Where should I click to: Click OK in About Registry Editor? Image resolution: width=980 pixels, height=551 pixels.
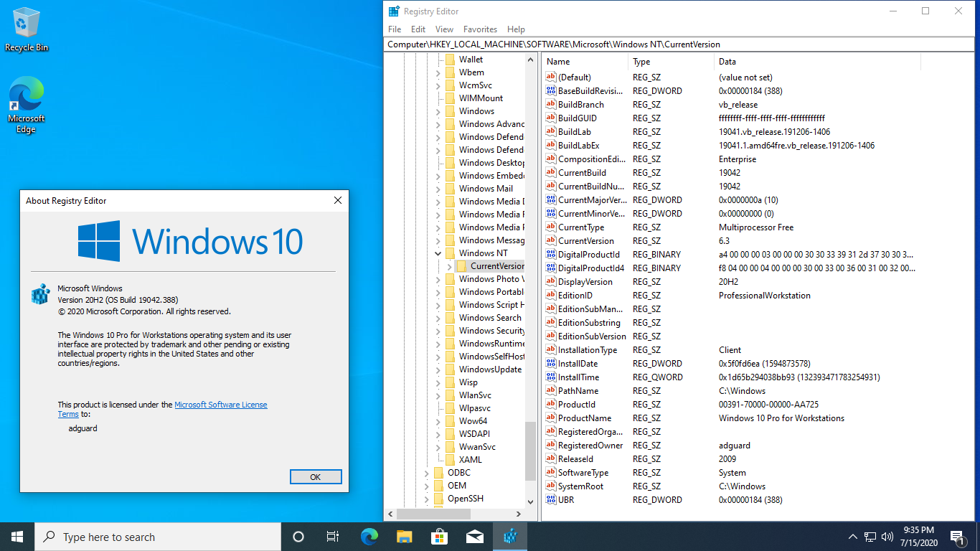click(x=316, y=477)
